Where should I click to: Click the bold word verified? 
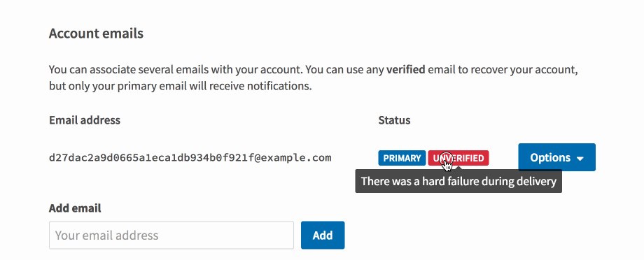click(406, 69)
